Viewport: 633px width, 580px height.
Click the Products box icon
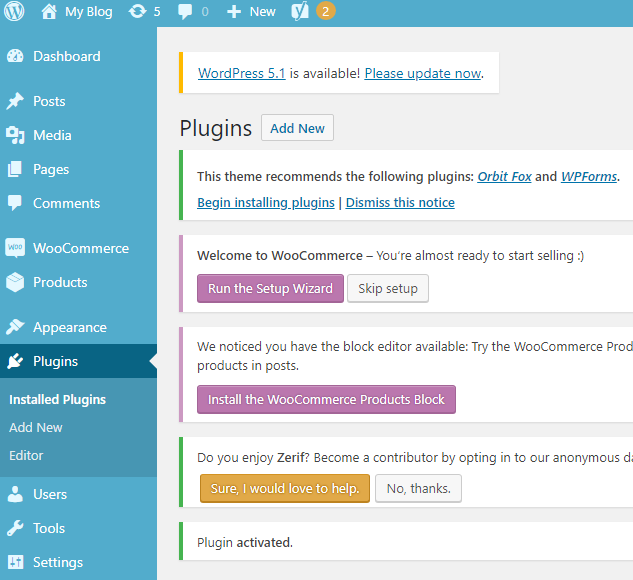(x=15, y=282)
